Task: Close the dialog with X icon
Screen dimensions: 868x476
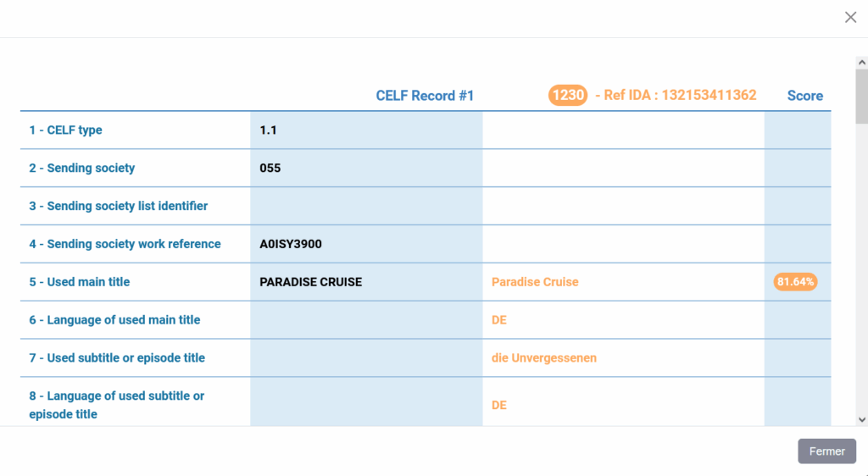Action: pos(850,17)
